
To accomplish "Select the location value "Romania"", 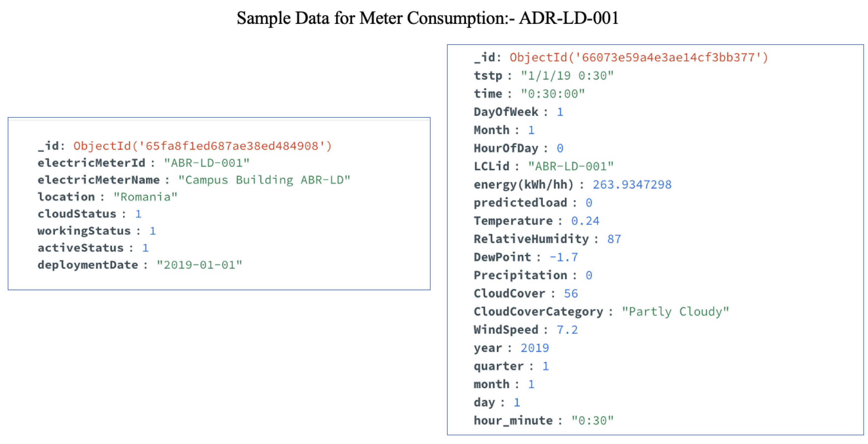I will 145,197.
